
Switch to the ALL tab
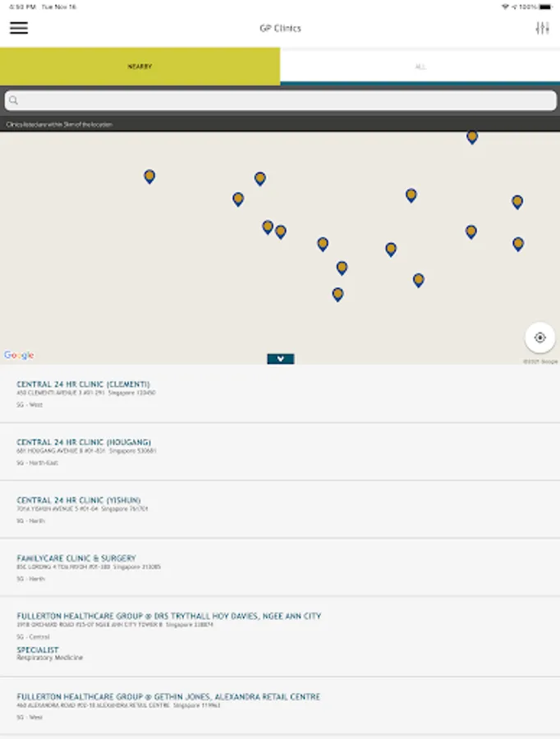[420, 67]
